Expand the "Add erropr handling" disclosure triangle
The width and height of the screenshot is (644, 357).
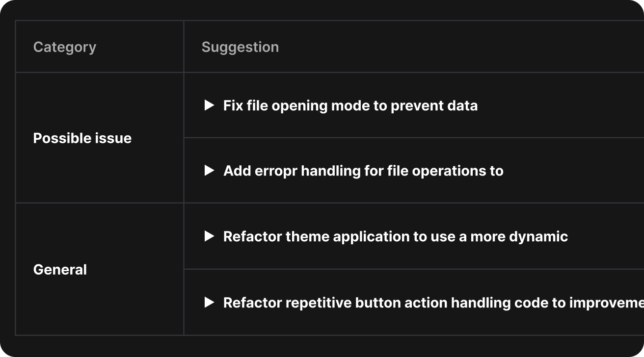(210, 171)
